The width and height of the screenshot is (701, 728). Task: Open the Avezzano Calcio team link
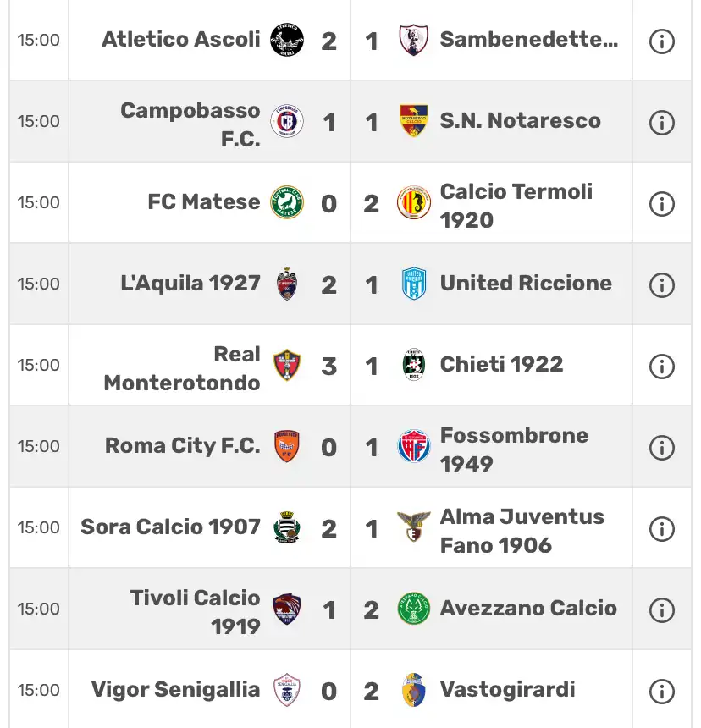pyautogui.click(x=528, y=608)
